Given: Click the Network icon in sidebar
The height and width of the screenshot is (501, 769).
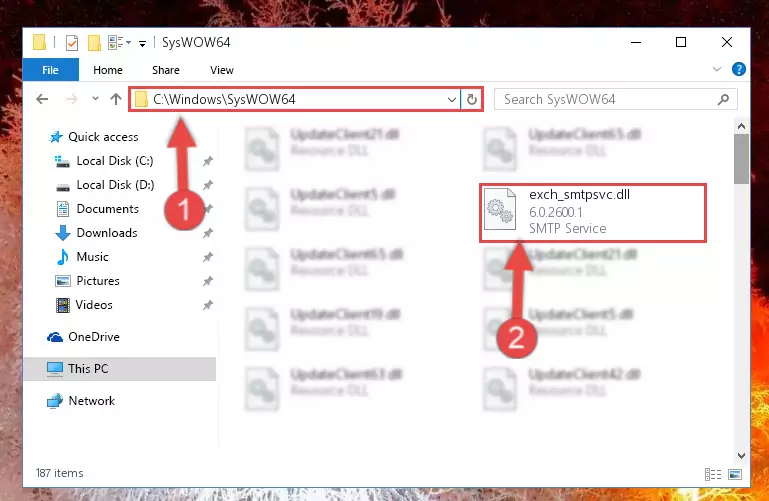Looking at the screenshot, I should click(55, 401).
